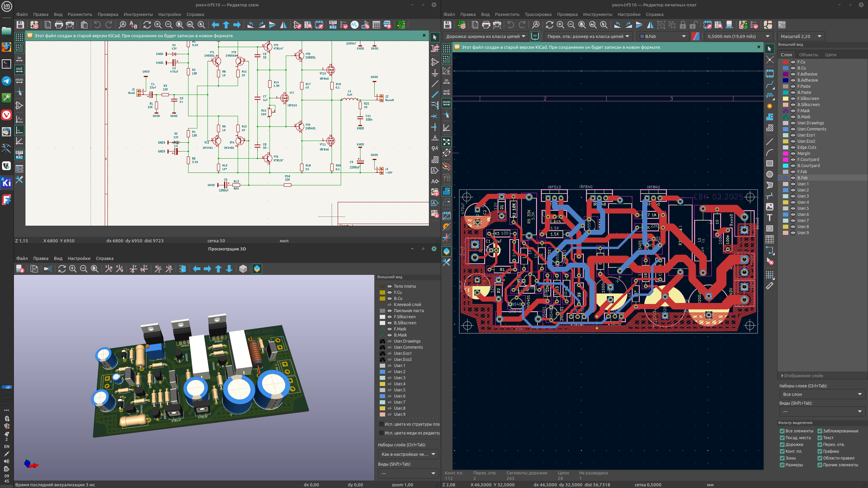Select the Edge.Cuts layer row
This screenshot has width=868, height=488.
point(807,147)
